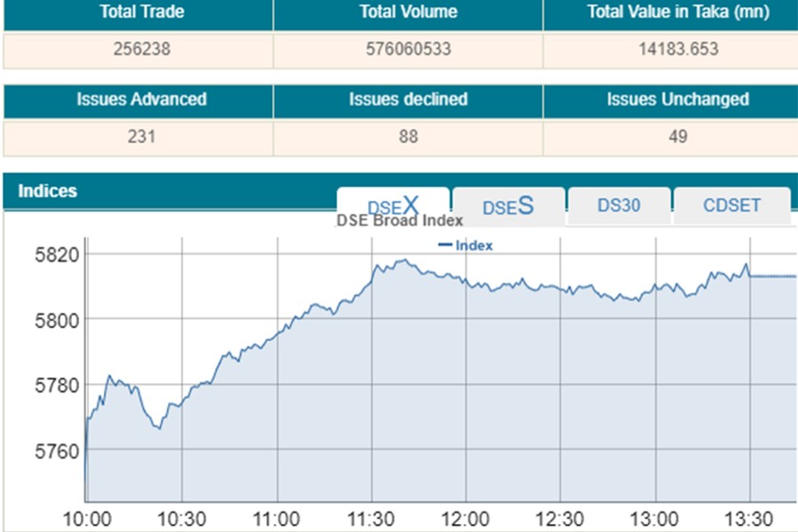Select the declined issues count 88
The image size is (798, 532).
[408, 137]
